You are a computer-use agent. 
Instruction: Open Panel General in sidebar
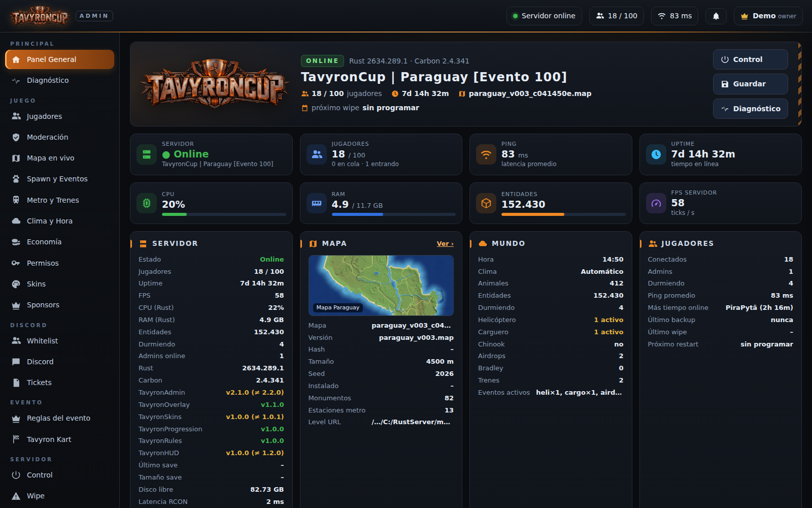click(x=60, y=59)
